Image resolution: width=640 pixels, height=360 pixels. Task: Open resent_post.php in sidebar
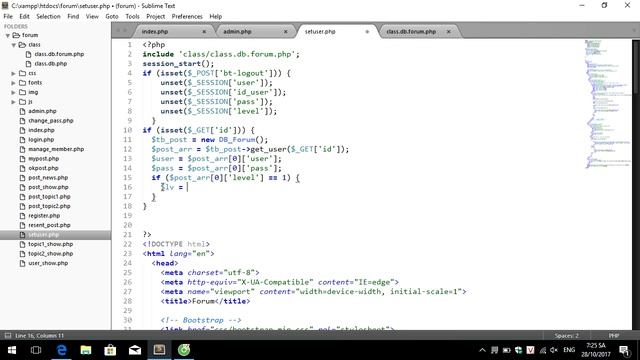coord(49,225)
